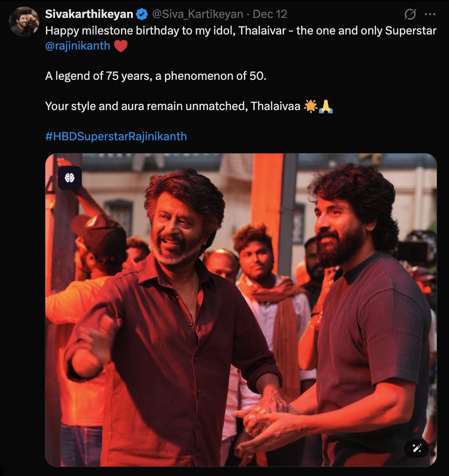Viewport: 449px width, 476px height.
Task: Click the blue verified badge
Action: coord(142,15)
